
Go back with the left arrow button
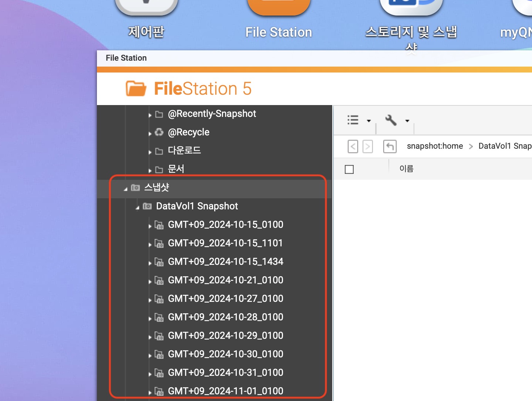(353, 146)
